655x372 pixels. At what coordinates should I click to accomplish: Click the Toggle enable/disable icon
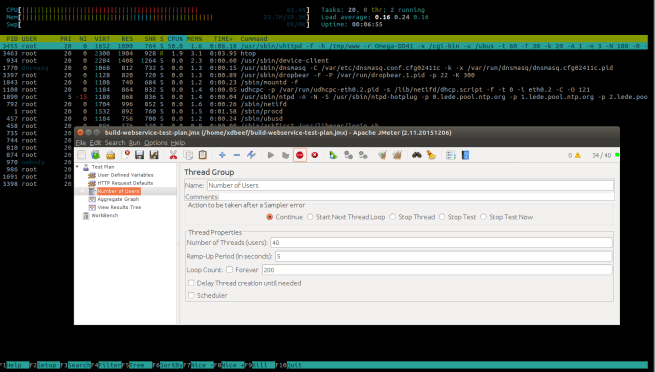[251, 155]
